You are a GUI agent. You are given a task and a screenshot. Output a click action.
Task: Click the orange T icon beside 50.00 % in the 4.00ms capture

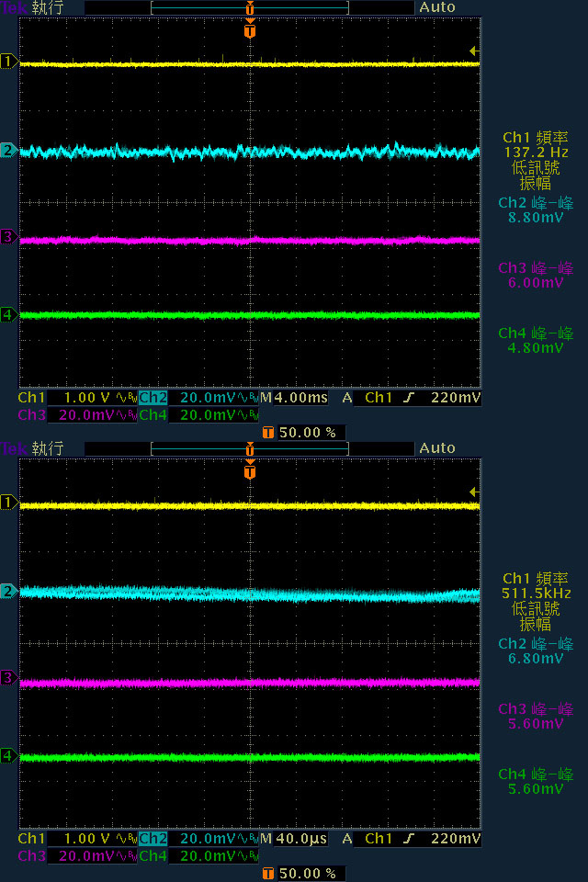268,433
